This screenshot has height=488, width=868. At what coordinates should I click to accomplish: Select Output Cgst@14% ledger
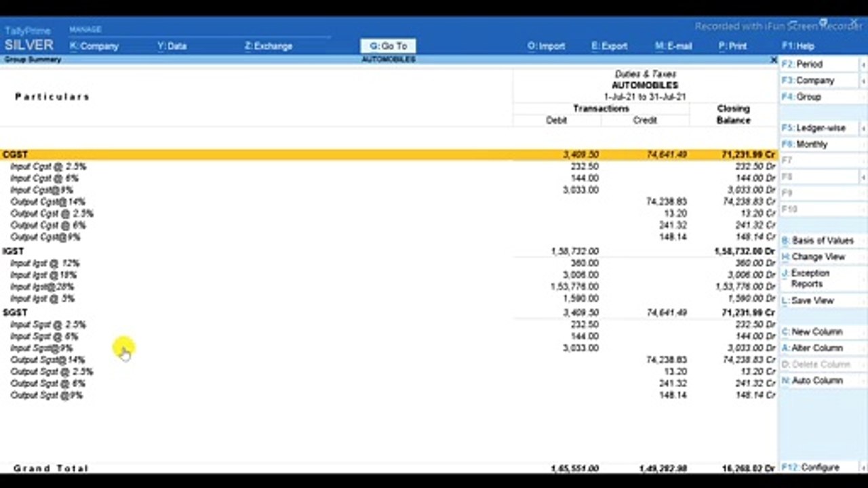[47, 201]
